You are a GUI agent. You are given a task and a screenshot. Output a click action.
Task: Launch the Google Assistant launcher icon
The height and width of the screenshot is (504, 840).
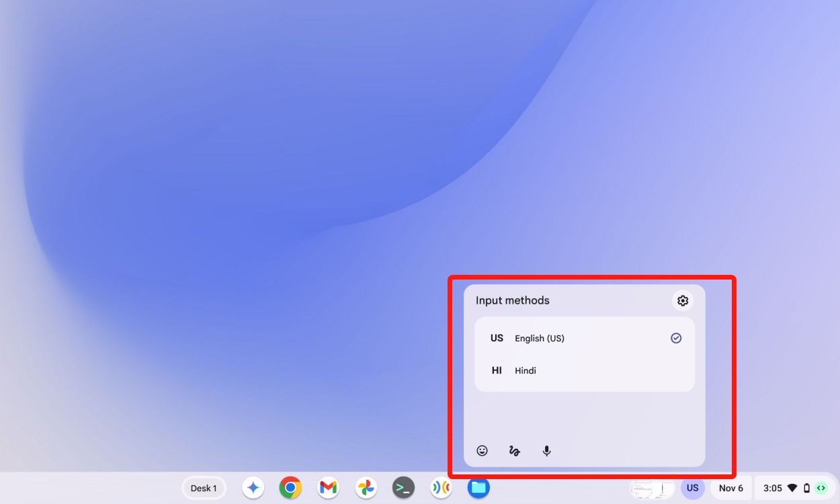[x=253, y=488]
